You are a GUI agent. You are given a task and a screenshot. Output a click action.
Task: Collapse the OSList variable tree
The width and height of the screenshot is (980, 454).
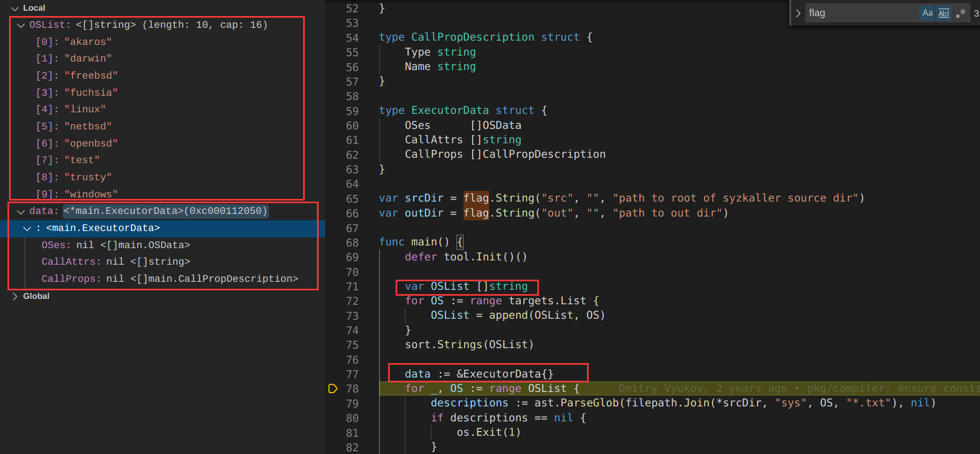tap(21, 25)
